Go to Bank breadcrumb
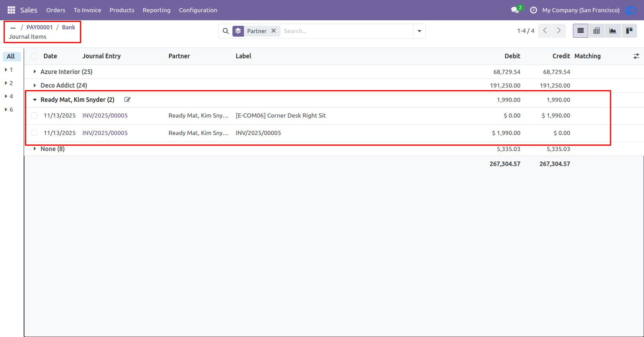The image size is (644, 337). pos(69,27)
